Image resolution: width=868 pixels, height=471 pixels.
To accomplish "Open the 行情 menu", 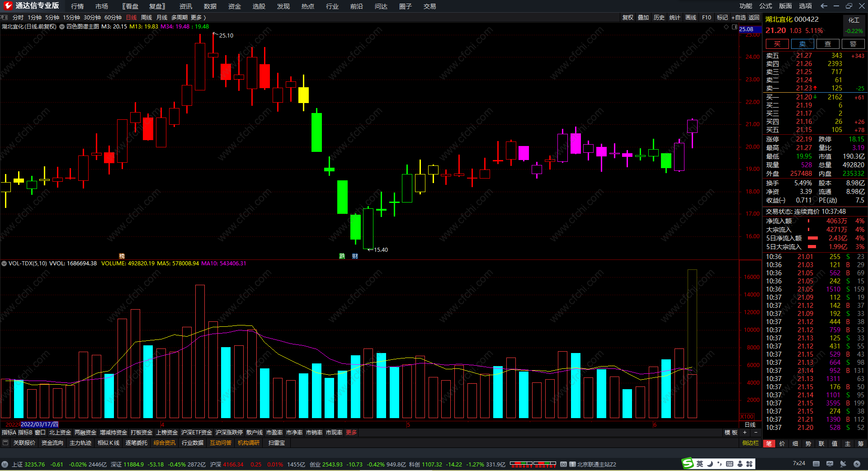I will tap(77, 6).
